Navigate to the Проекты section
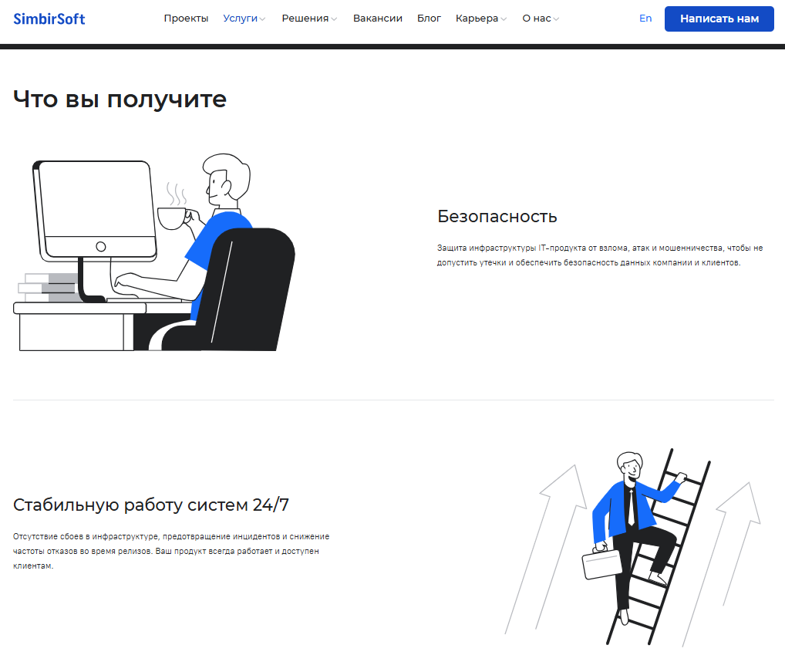 (x=186, y=18)
